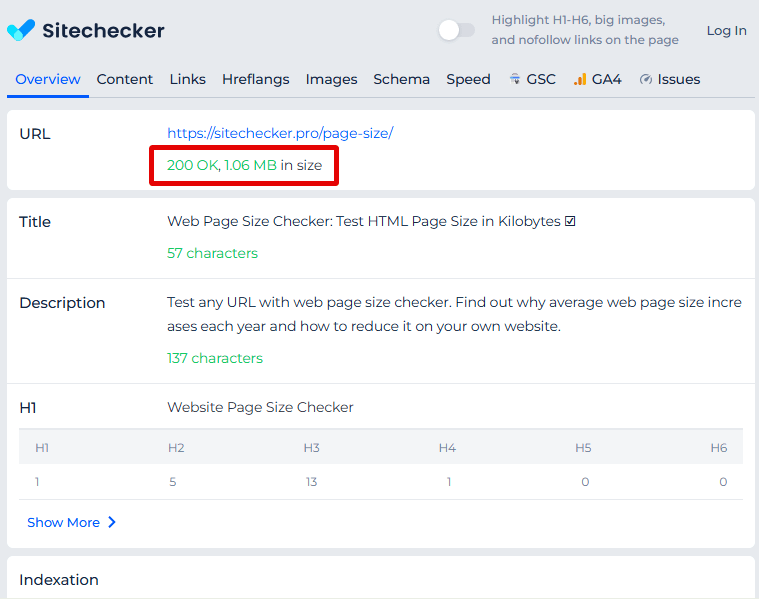Image resolution: width=760 pixels, height=599 pixels.
Task: Open the sitechecker.pro/page-size URL link
Action: 280,133
